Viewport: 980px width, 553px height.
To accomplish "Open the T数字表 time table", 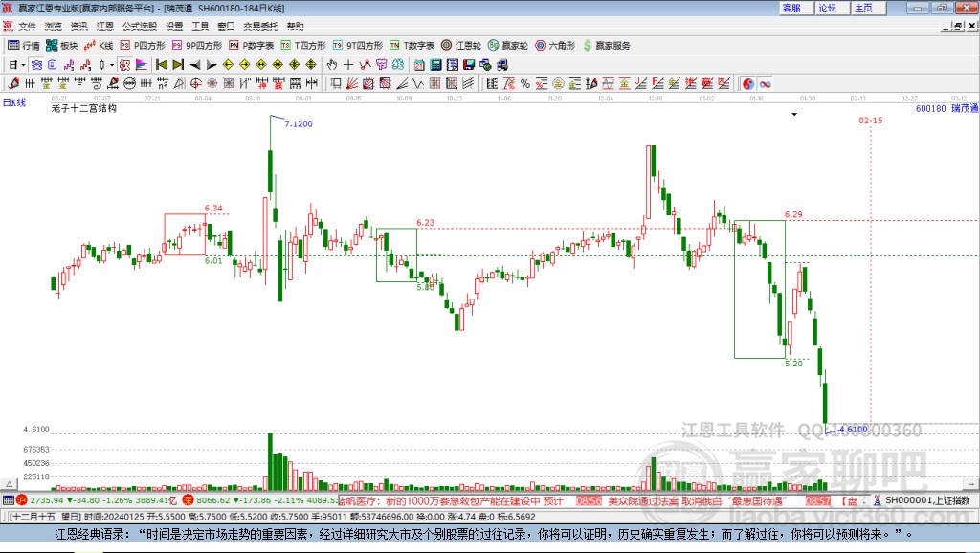I will click(412, 46).
